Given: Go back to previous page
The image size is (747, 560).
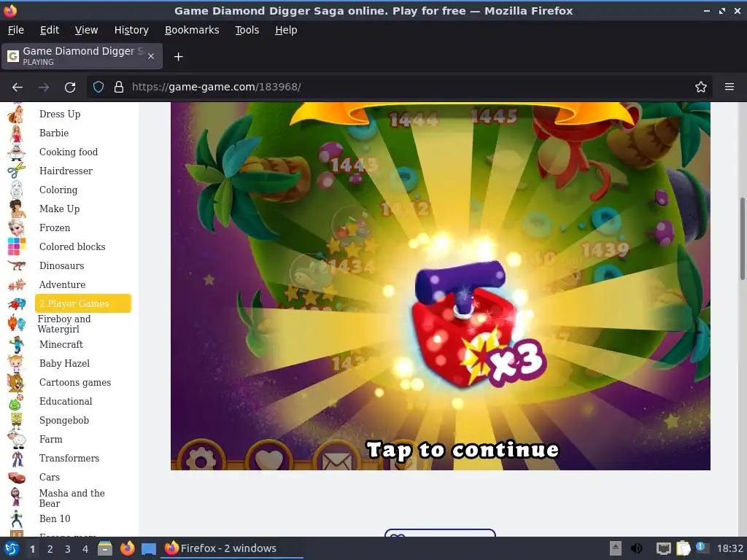Looking at the screenshot, I should (18, 87).
